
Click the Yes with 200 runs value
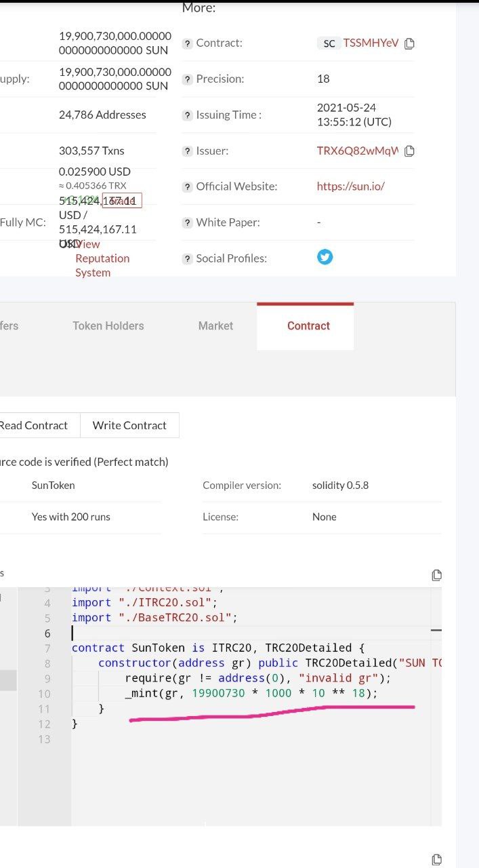coord(71,517)
